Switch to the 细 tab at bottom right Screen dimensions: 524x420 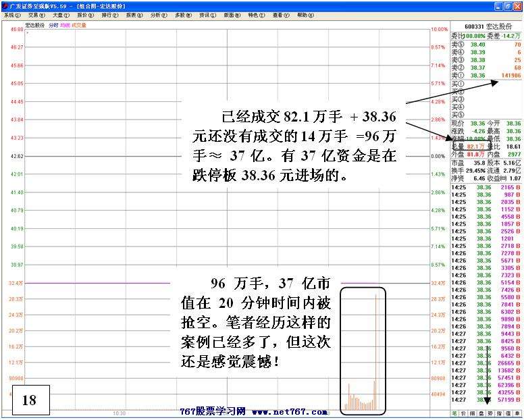point(473,414)
